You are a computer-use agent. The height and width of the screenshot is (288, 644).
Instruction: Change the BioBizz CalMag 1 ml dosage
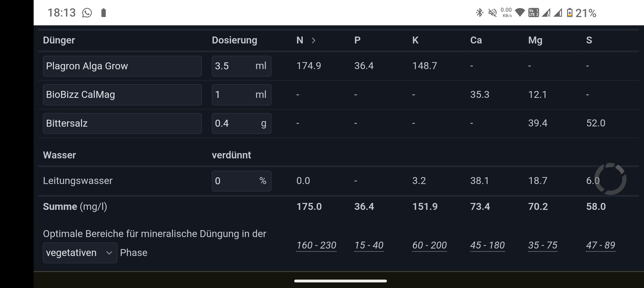tap(241, 95)
